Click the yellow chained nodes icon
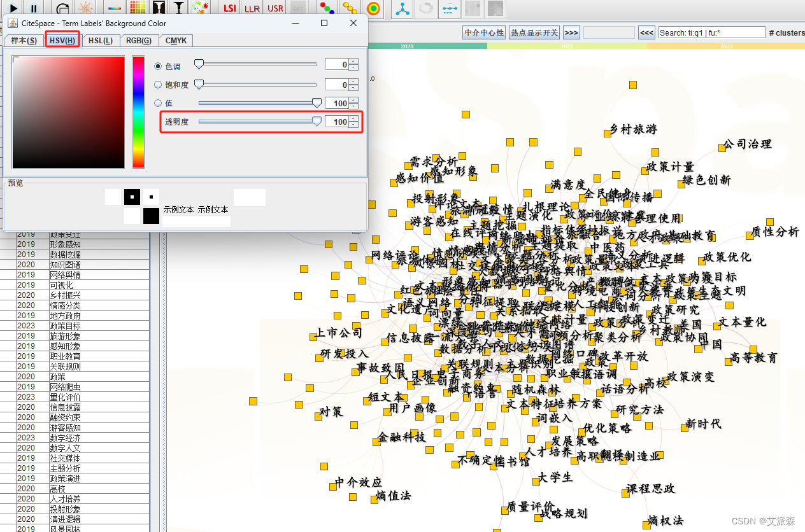The width and height of the screenshot is (805, 532). pyautogui.click(x=350, y=8)
